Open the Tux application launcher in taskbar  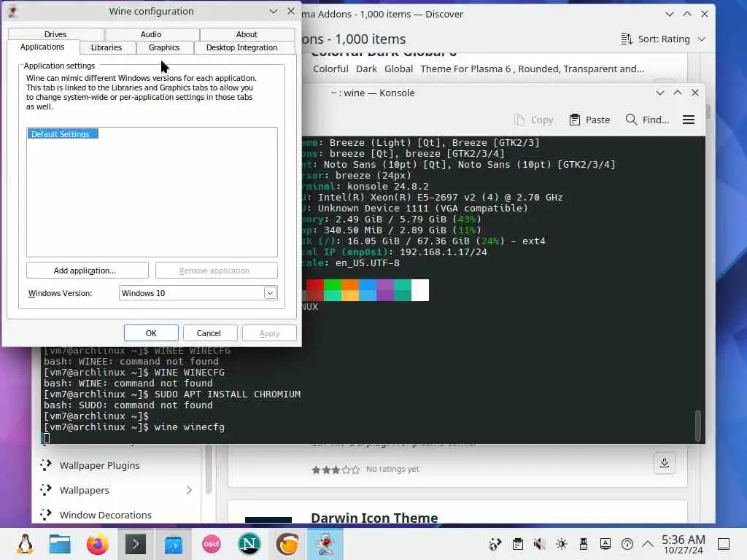pos(25,544)
